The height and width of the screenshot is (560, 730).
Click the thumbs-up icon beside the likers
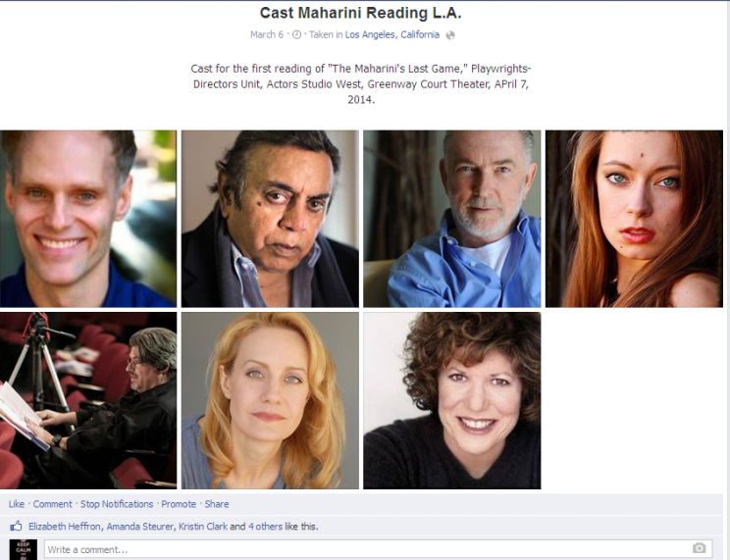[x=17, y=527]
